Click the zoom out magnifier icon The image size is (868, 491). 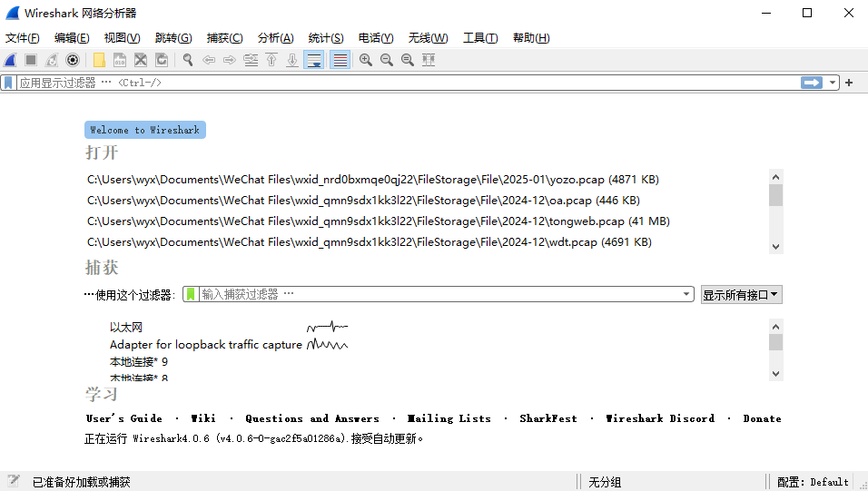click(x=387, y=60)
